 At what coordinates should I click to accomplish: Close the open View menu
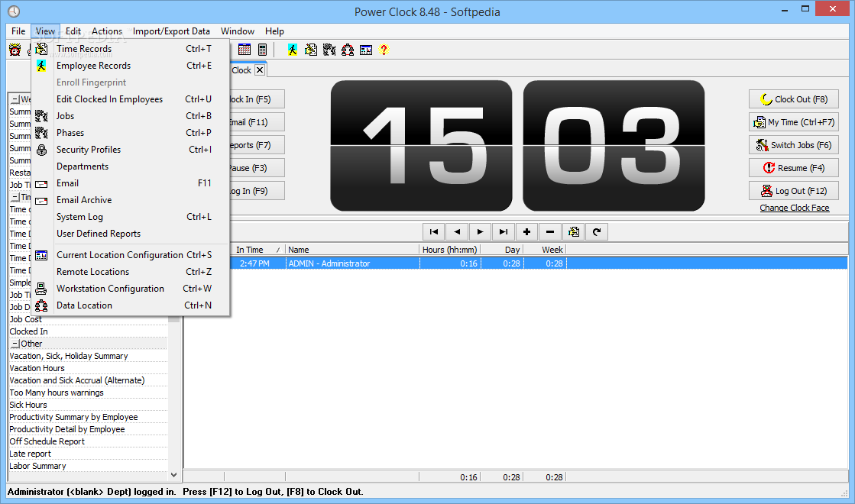pos(45,31)
